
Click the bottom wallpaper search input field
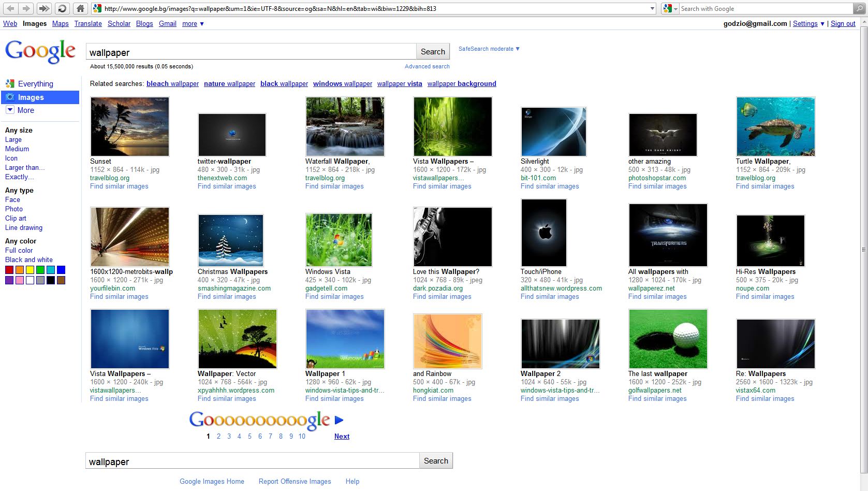[253, 461]
